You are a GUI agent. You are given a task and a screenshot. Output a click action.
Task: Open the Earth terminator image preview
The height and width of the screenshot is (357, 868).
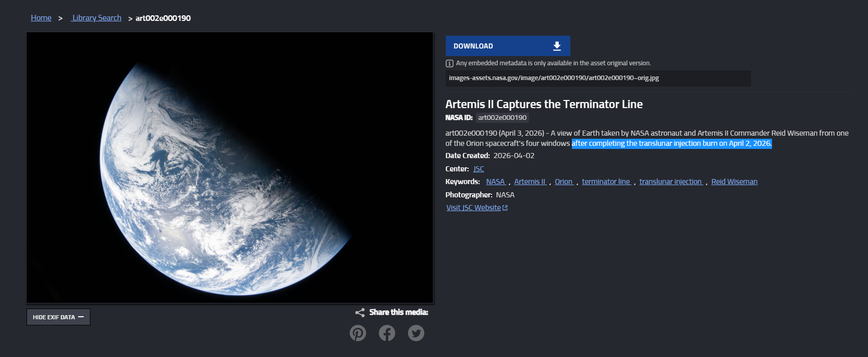coord(230,168)
